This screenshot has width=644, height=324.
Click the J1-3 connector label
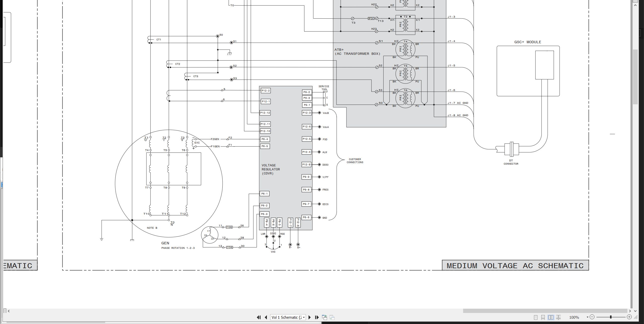coord(451,17)
